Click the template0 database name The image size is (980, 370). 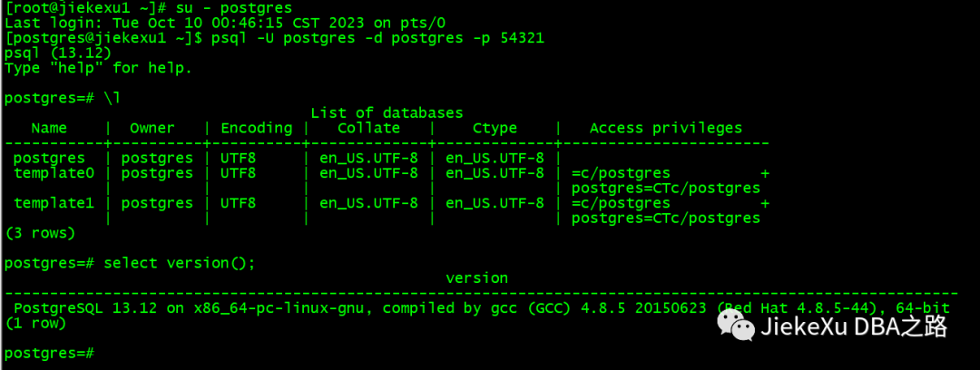tap(54, 173)
